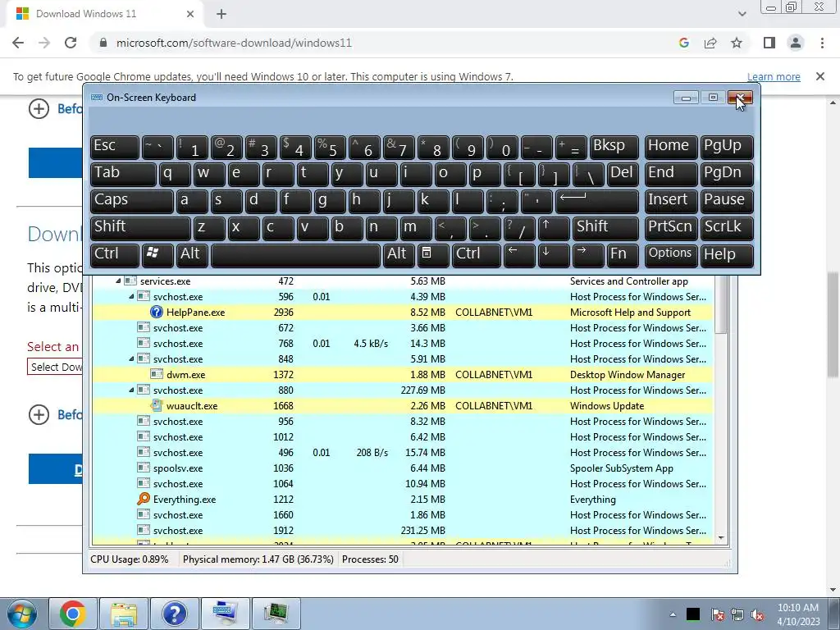
Task: Tap the Del key
Action: point(623,173)
